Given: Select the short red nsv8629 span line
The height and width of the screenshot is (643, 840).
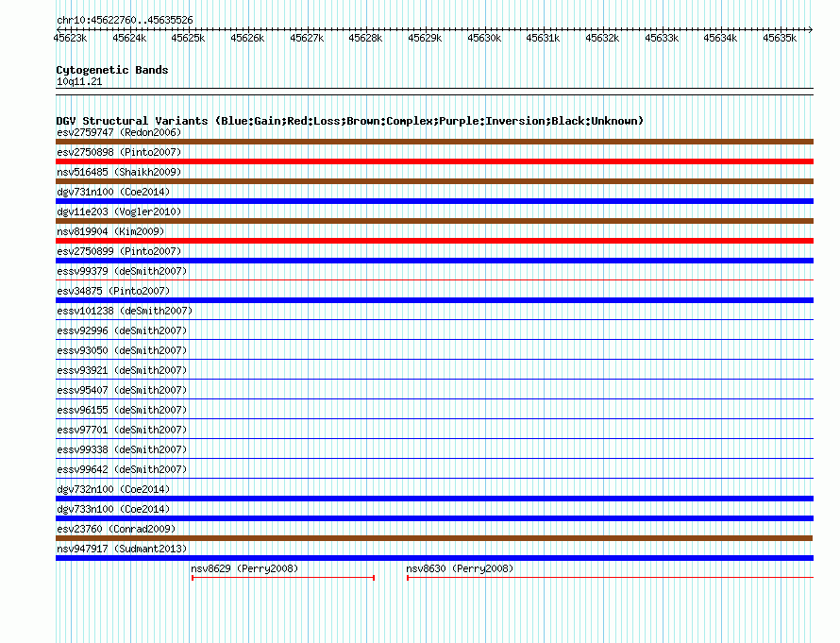Looking at the screenshot, I should [283, 578].
